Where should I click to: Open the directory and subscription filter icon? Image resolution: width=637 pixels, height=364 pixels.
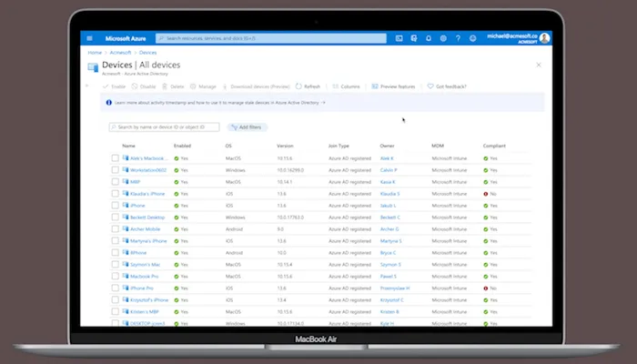[x=413, y=38]
